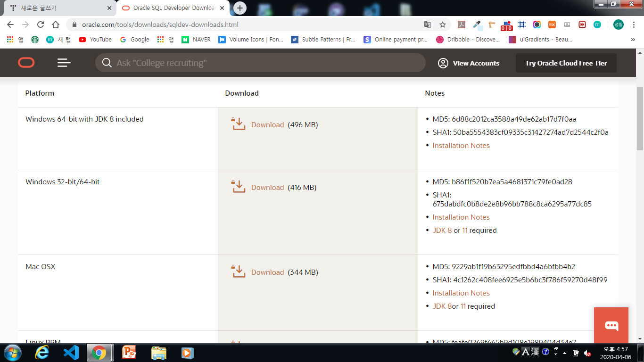Open the Dribbble bookmark
Viewport: 644px width, 362px height.
tap(468, 40)
